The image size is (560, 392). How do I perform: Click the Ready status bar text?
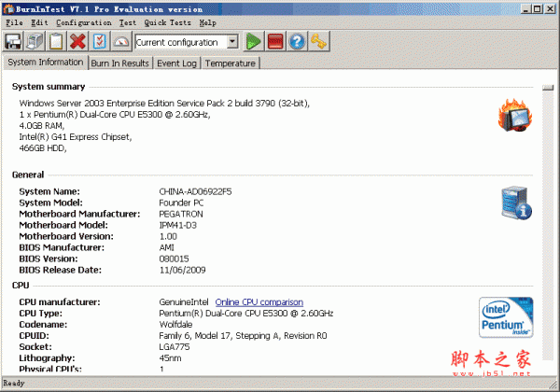click(x=14, y=383)
